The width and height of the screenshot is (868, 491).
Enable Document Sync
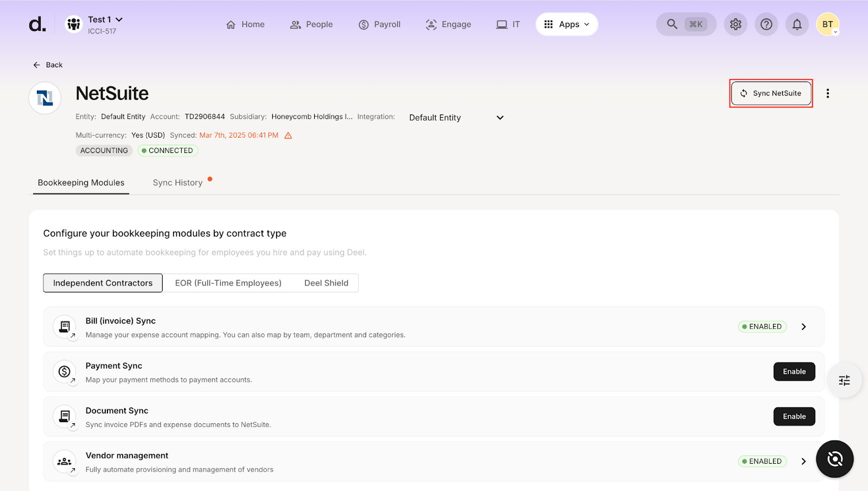794,417
